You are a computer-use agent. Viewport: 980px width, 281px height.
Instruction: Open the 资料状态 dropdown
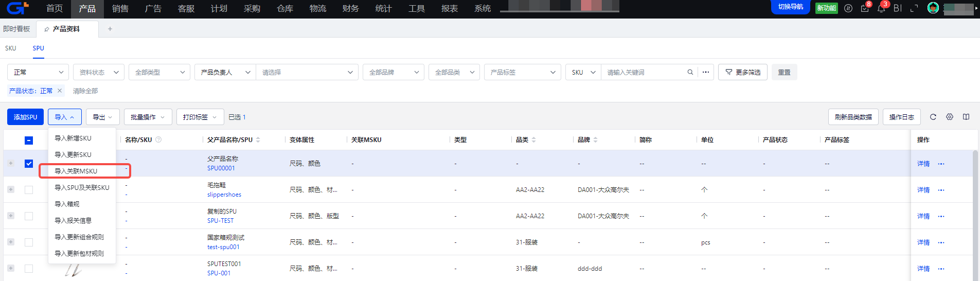click(x=99, y=72)
